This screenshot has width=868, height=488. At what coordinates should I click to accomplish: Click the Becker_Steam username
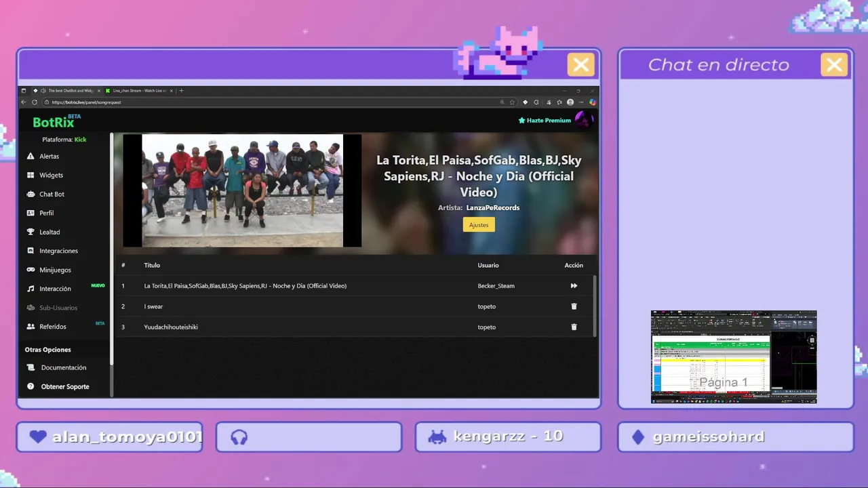[496, 286]
